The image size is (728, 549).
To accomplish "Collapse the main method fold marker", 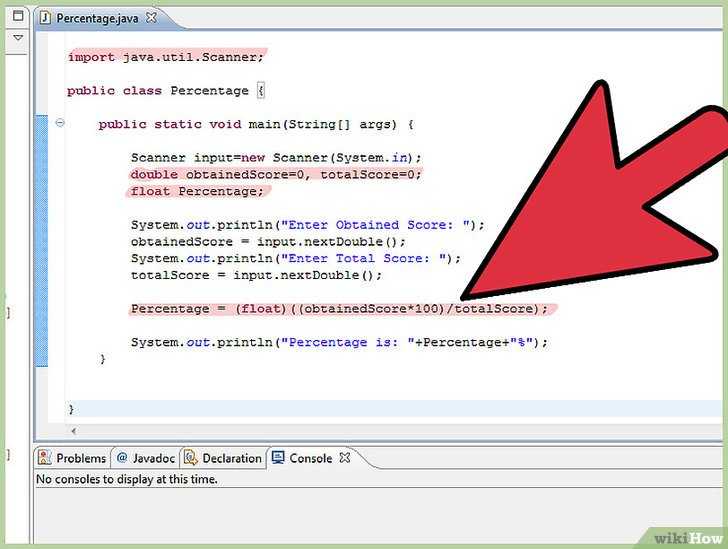I will (x=60, y=123).
